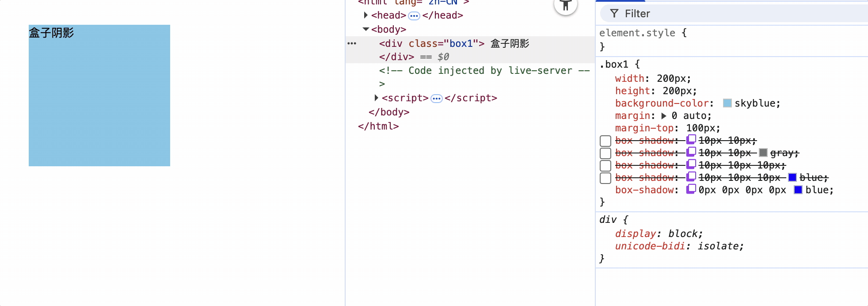Click the background-color property name

662,103
